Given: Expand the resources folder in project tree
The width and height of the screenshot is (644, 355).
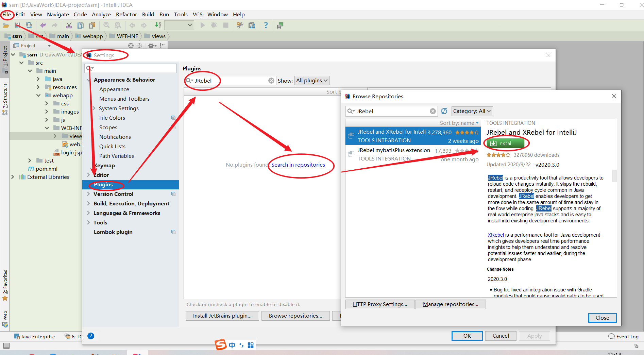Looking at the screenshot, I should point(38,87).
